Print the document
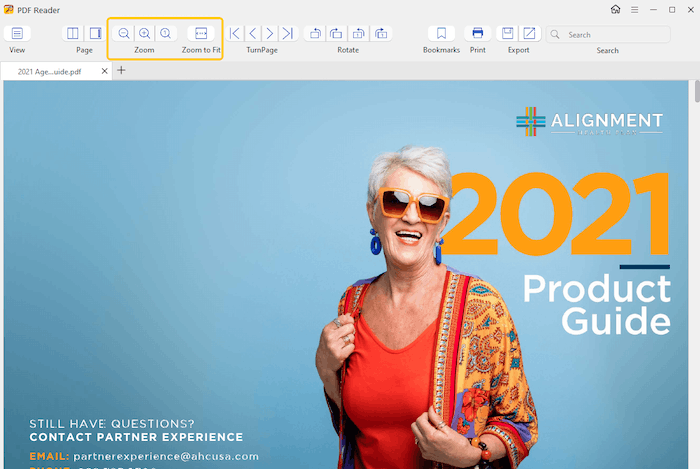The height and width of the screenshot is (469, 700). click(x=478, y=33)
